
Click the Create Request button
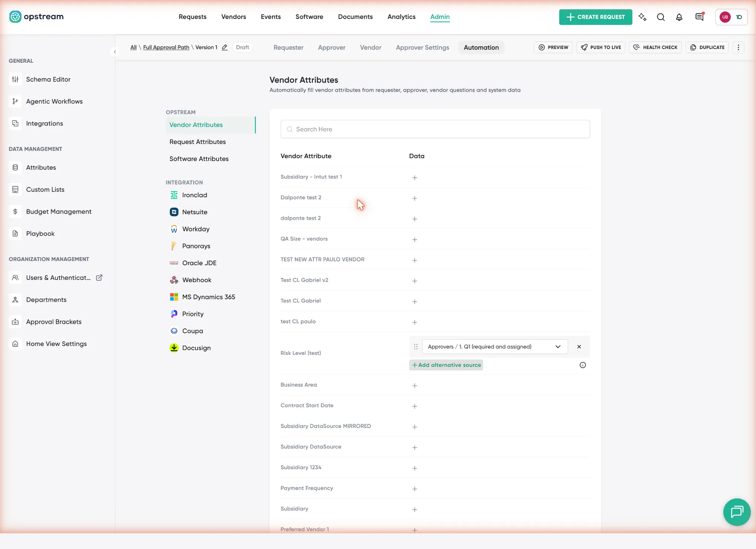click(x=596, y=17)
